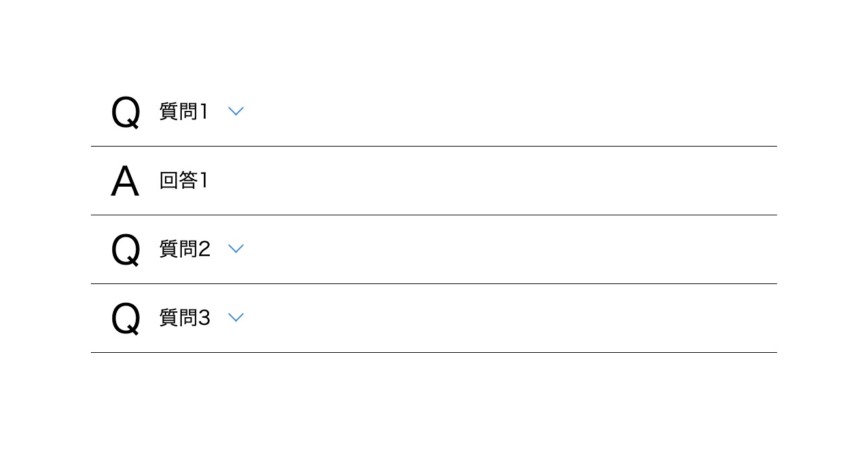Click the bottom divider line under 質問3

[434, 352]
